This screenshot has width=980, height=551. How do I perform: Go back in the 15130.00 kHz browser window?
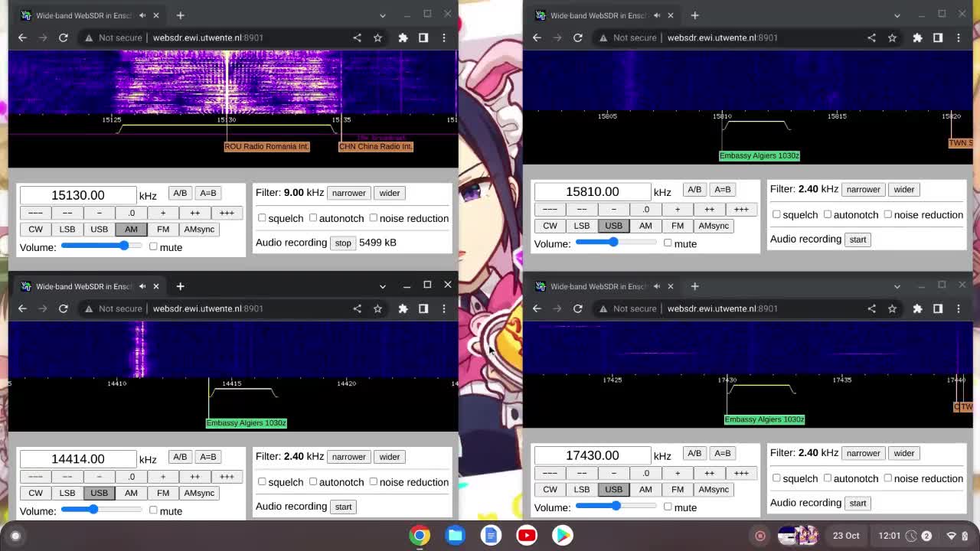coord(22,37)
